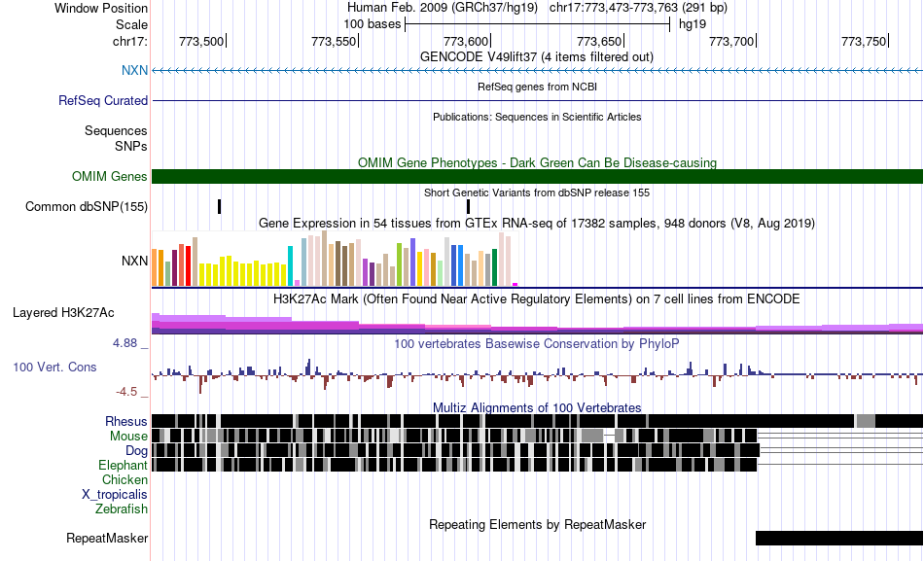924x561 pixels.
Task: Click Repeating Elements by RepeatMasker title
Action: pyautogui.click(x=538, y=524)
